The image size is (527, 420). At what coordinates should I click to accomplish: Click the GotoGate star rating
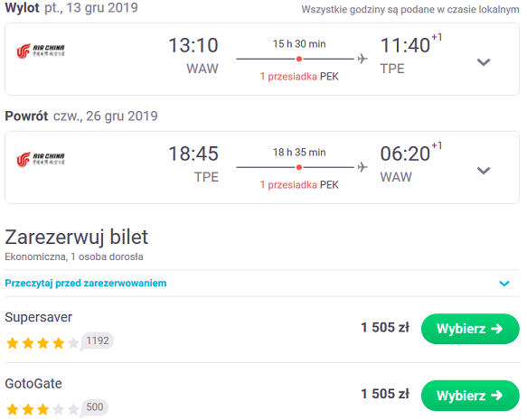(x=42, y=409)
